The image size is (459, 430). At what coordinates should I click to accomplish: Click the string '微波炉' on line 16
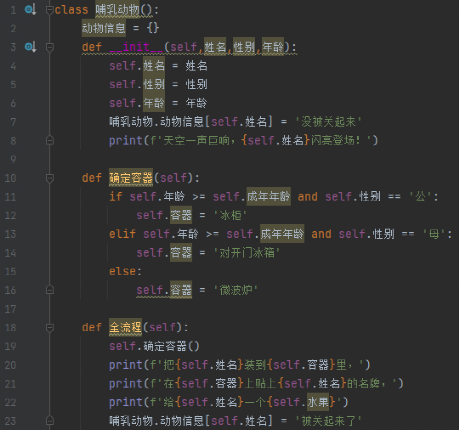tap(236, 290)
